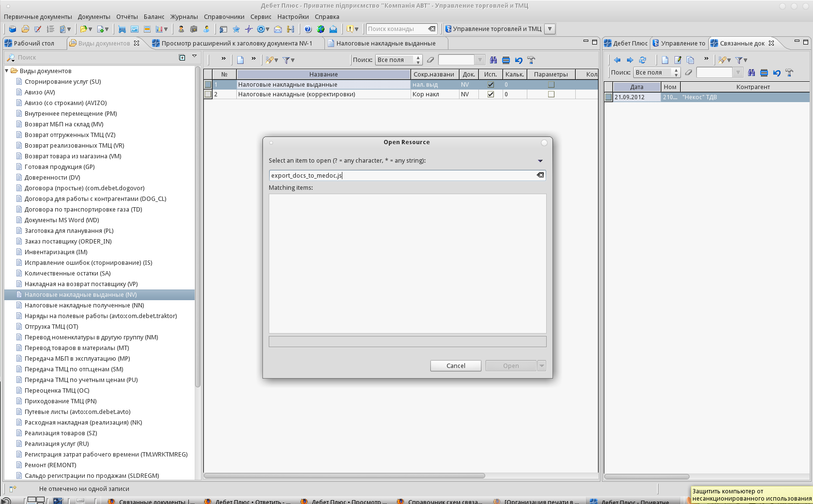Open the Настройки menu
Viewport: 813px width, 504px height.
click(293, 16)
